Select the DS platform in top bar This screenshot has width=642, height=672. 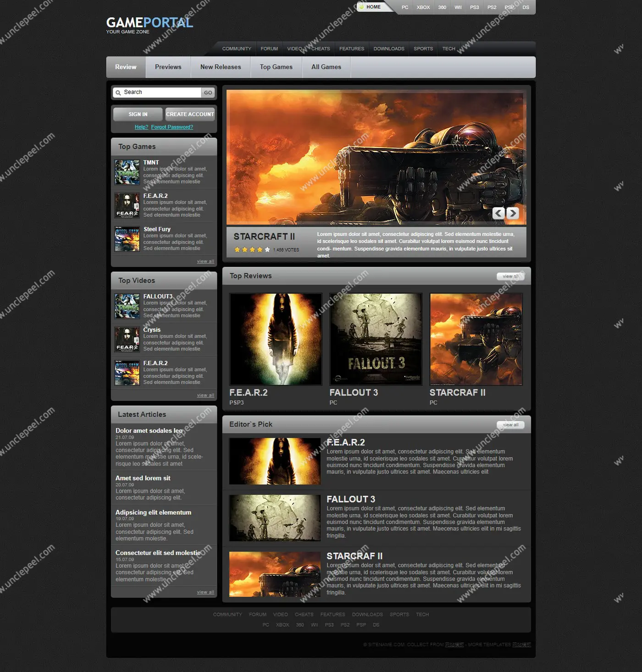click(x=526, y=7)
